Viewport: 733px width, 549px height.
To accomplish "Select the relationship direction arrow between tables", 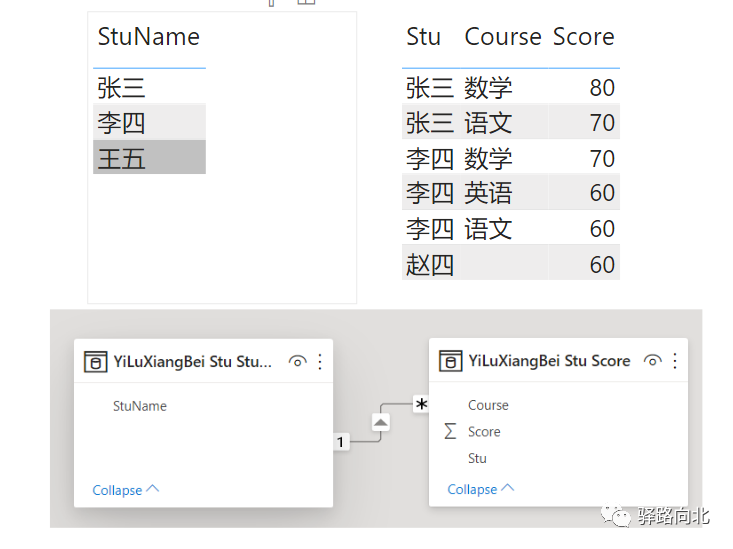I will point(381,423).
